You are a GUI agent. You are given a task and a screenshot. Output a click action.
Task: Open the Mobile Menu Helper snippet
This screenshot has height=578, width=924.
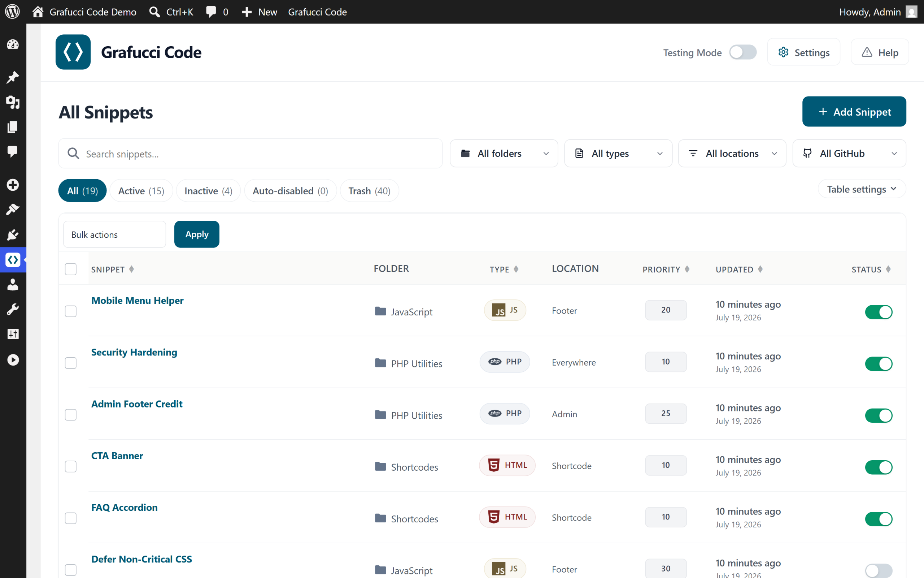click(x=137, y=301)
